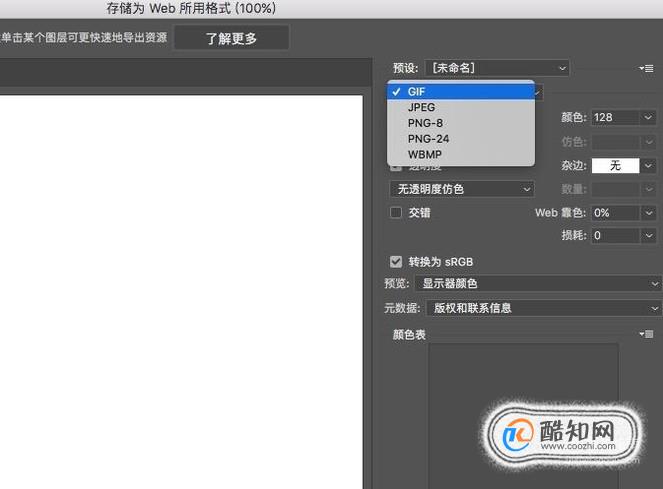Open the 预设 preset dropdown

click(497, 68)
